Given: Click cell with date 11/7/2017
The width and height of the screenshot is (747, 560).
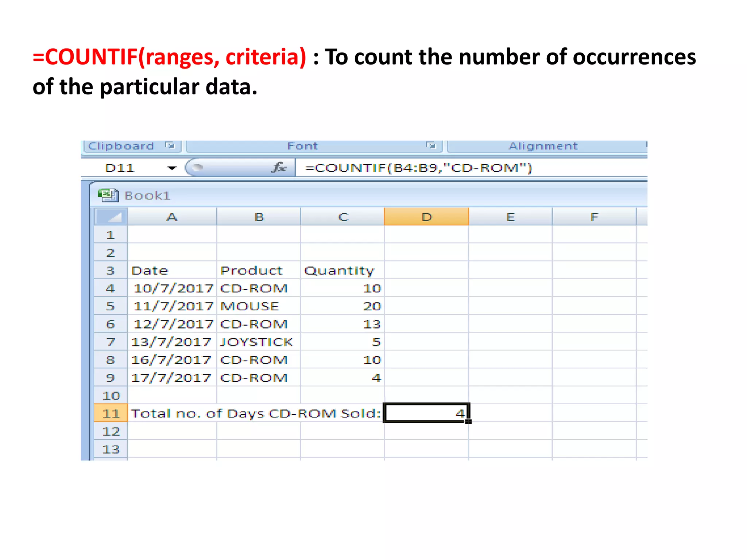Looking at the screenshot, I should pyautogui.click(x=172, y=306).
